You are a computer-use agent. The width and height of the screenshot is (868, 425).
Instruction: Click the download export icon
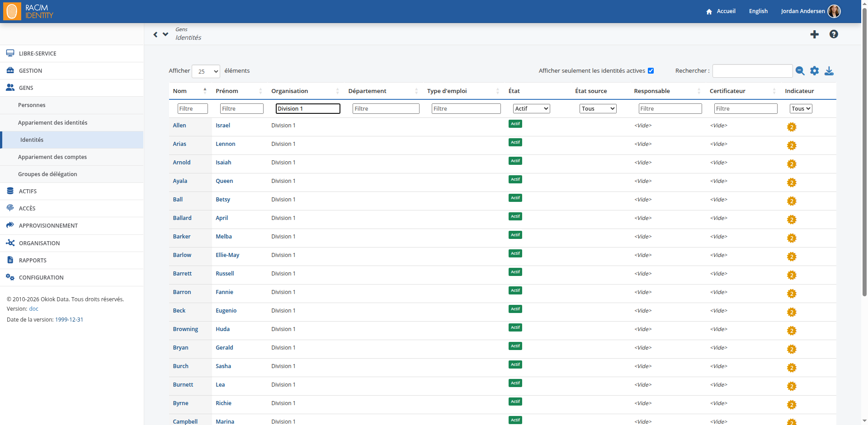[829, 71]
